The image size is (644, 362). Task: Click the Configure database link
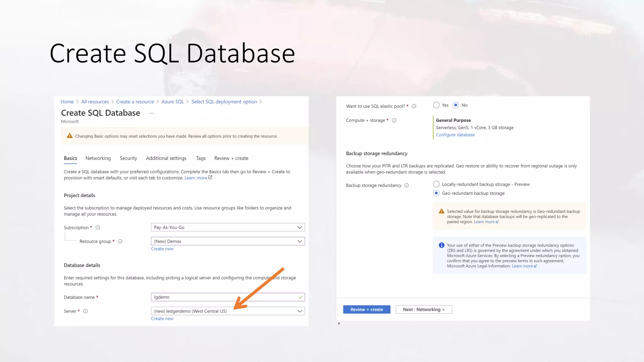[455, 135]
